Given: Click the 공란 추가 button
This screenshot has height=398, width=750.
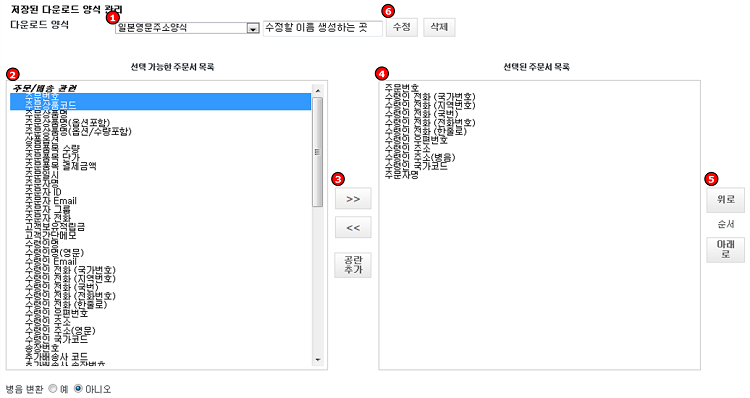Looking at the screenshot, I should click(x=353, y=265).
